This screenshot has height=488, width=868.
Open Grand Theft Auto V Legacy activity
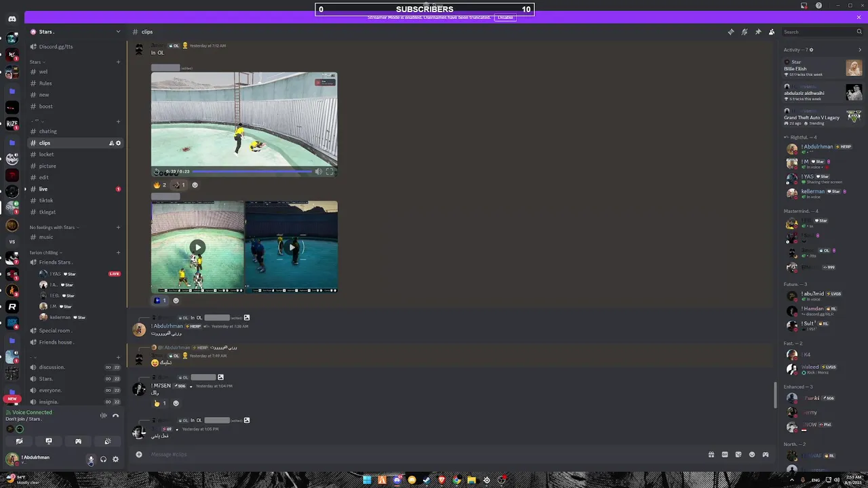823,117
